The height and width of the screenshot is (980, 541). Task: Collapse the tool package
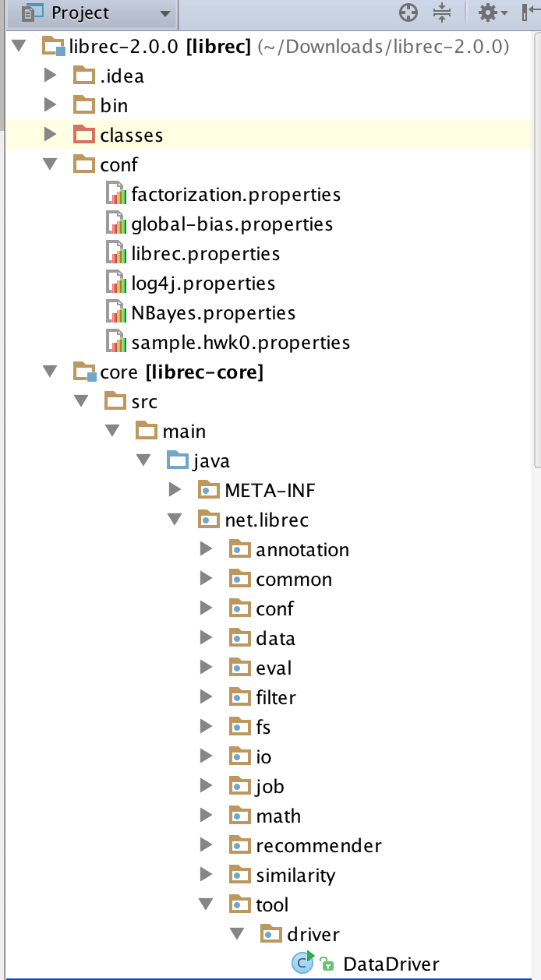coord(206,904)
